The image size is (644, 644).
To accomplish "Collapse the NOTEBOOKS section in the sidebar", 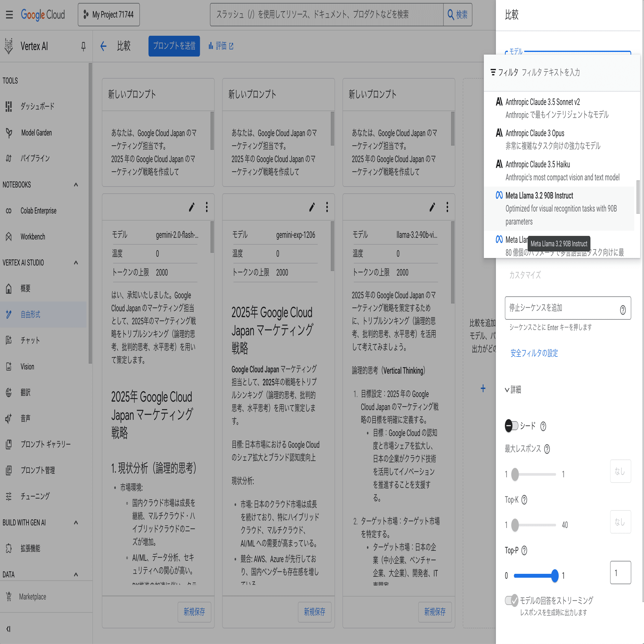I will click(75, 185).
